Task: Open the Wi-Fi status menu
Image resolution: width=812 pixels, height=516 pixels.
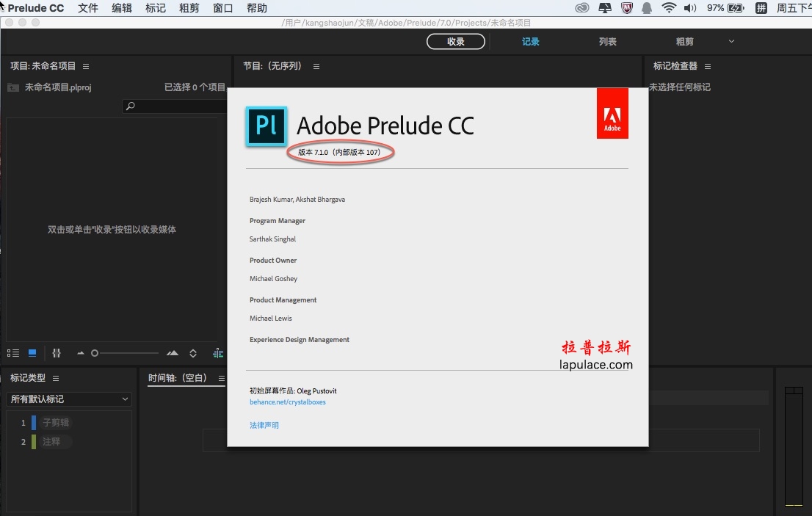Action: coord(669,8)
